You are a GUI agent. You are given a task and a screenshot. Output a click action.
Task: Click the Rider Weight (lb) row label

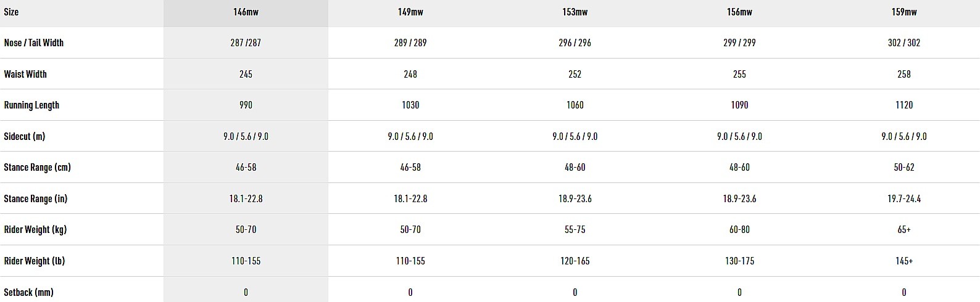35,261
